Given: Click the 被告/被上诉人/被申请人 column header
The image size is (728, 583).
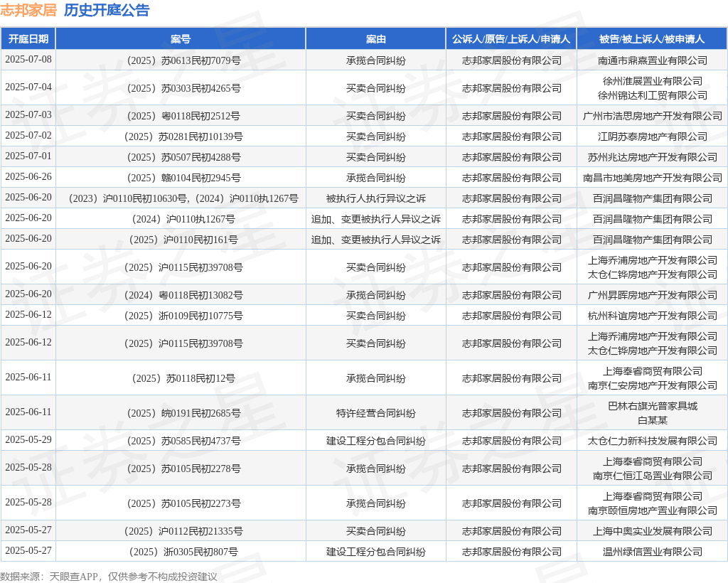Looking at the screenshot, I should click(652, 39).
